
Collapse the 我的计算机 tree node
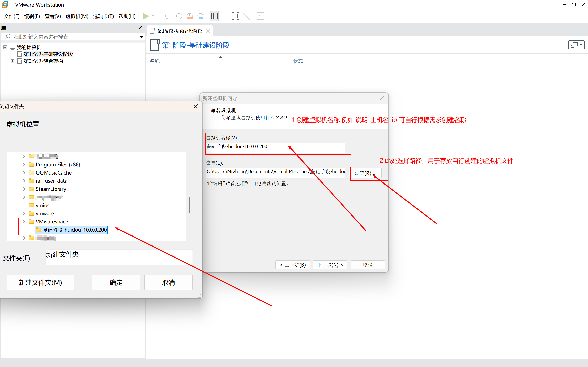5,47
